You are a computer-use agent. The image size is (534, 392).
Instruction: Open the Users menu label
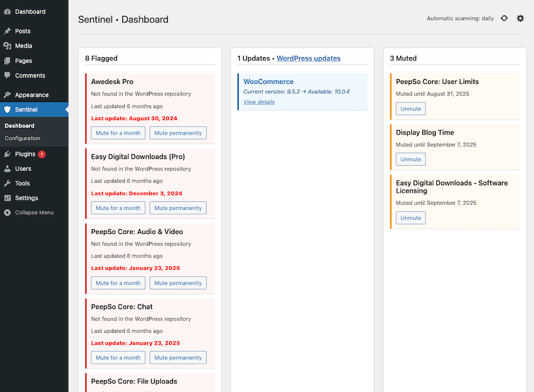pos(23,169)
